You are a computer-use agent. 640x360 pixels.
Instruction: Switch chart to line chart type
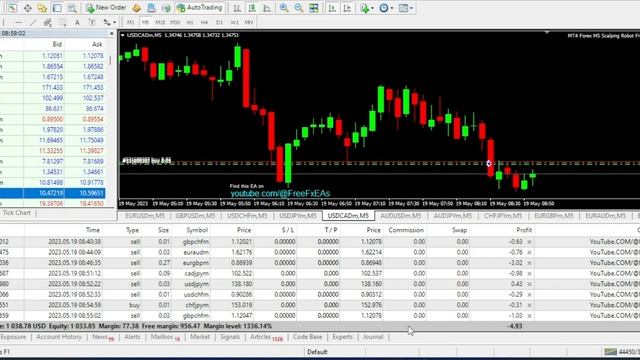tap(267, 8)
